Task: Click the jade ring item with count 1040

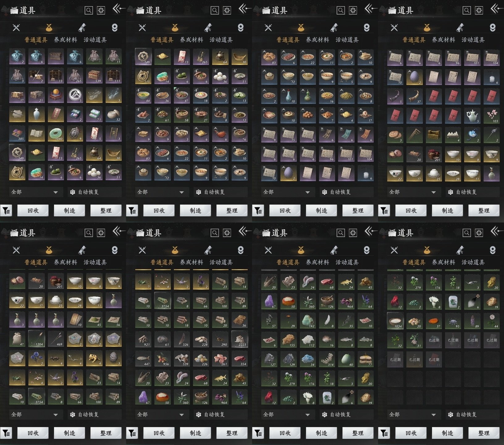Action: pyautogui.click(x=56, y=133)
